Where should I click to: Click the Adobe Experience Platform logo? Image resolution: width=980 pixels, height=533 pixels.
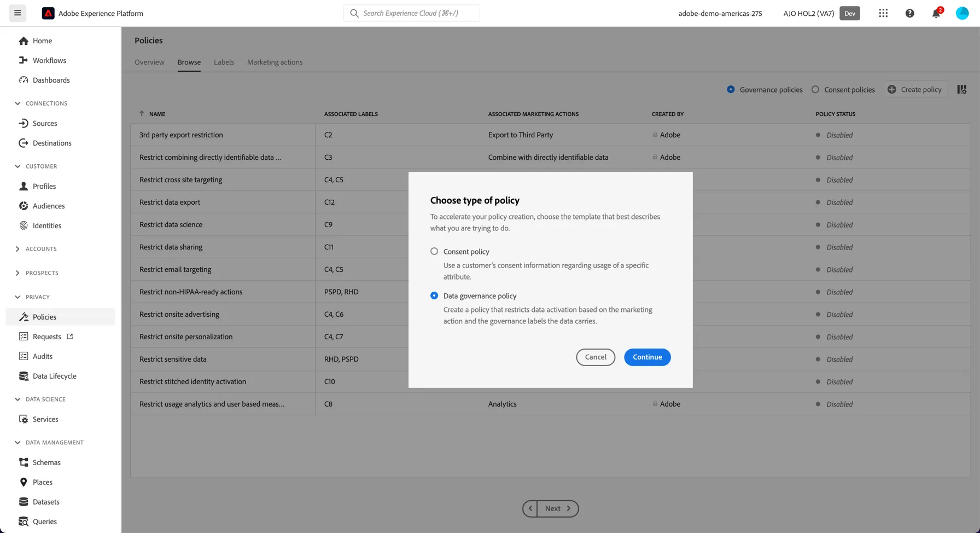[48, 13]
